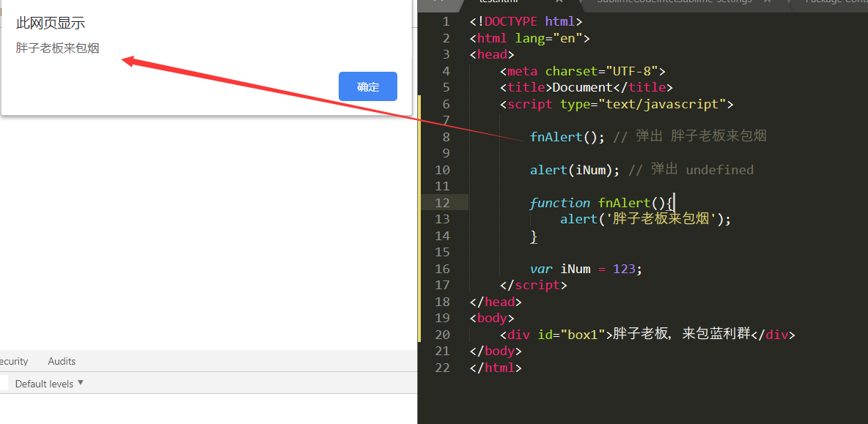Click the closing </script> tag
The image size is (868, 424).
tap(534, 286)
